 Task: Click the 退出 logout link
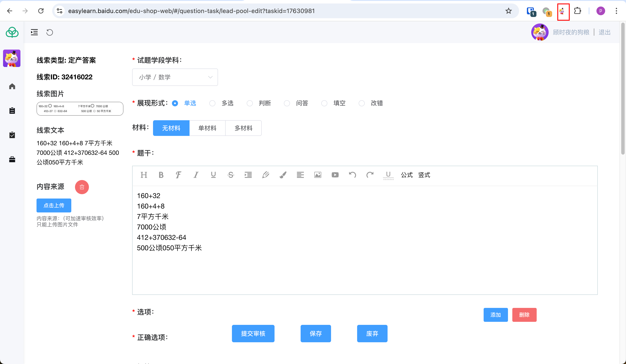604,32
